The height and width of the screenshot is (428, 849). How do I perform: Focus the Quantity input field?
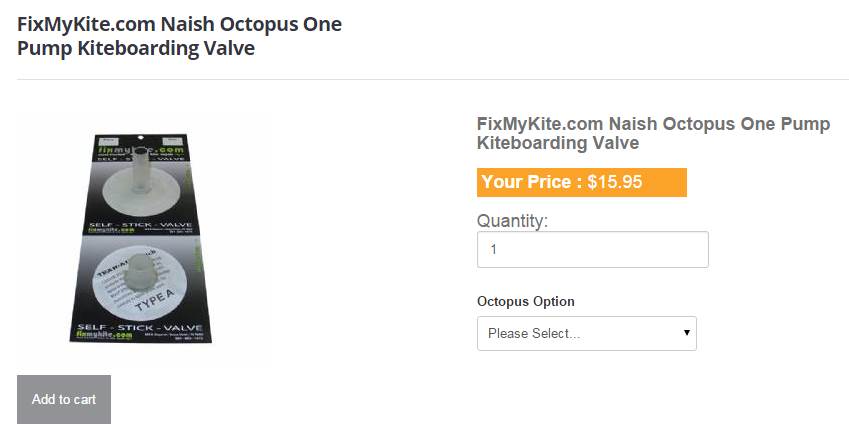592,250
